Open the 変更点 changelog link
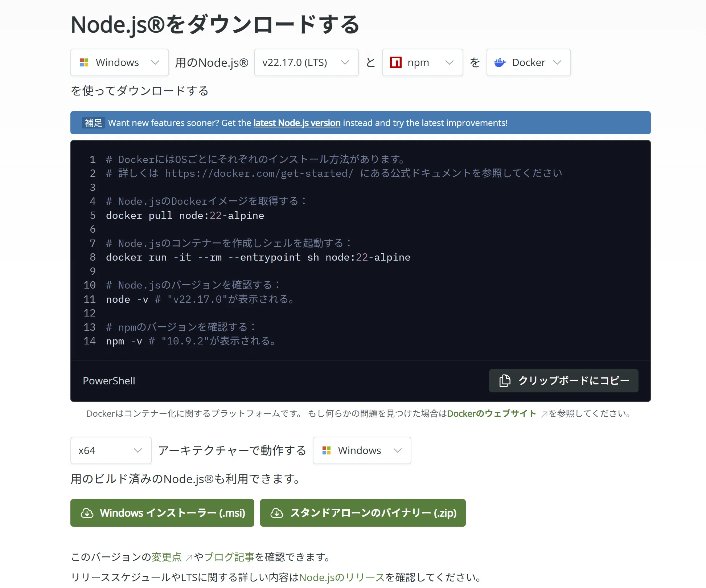 (x=167, y=557)
